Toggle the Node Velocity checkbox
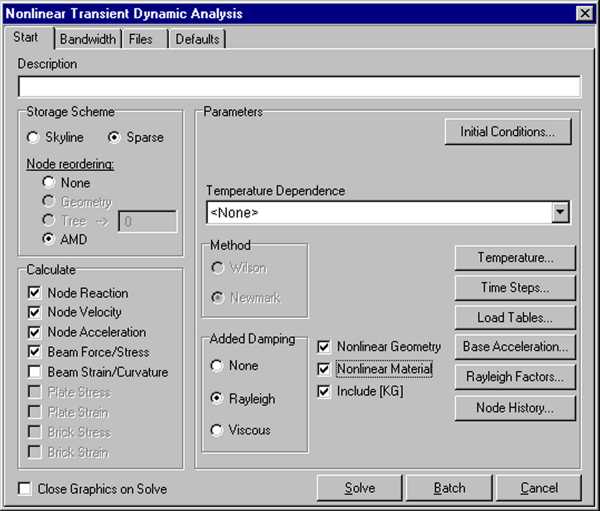This screenshot has width=600, height=511. [x=35, y=313]
